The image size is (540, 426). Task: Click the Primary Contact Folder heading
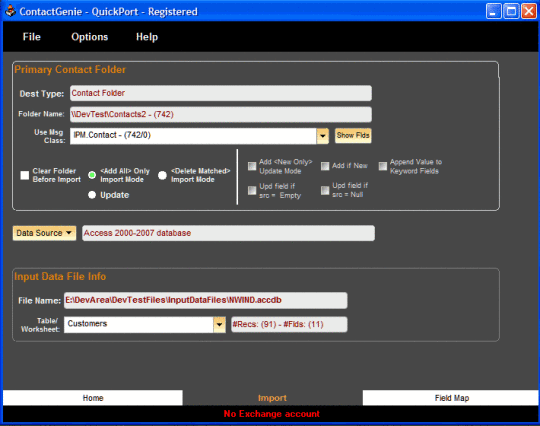70,70
